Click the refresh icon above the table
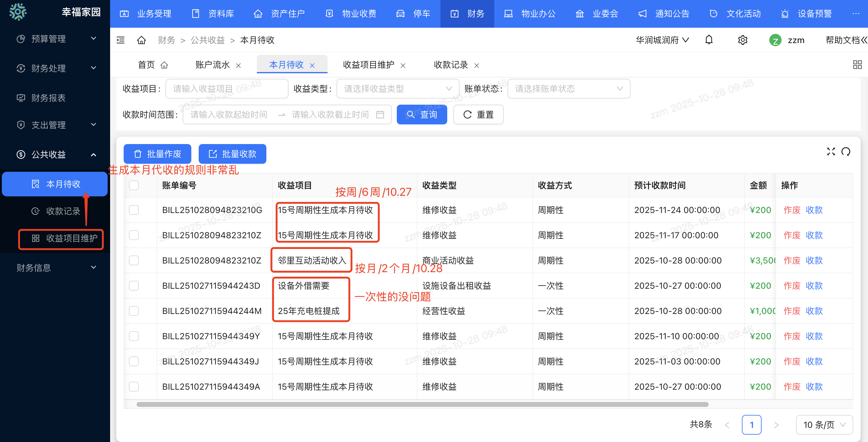868x442 pixels. pyautogui.click(x=847, y=152)
